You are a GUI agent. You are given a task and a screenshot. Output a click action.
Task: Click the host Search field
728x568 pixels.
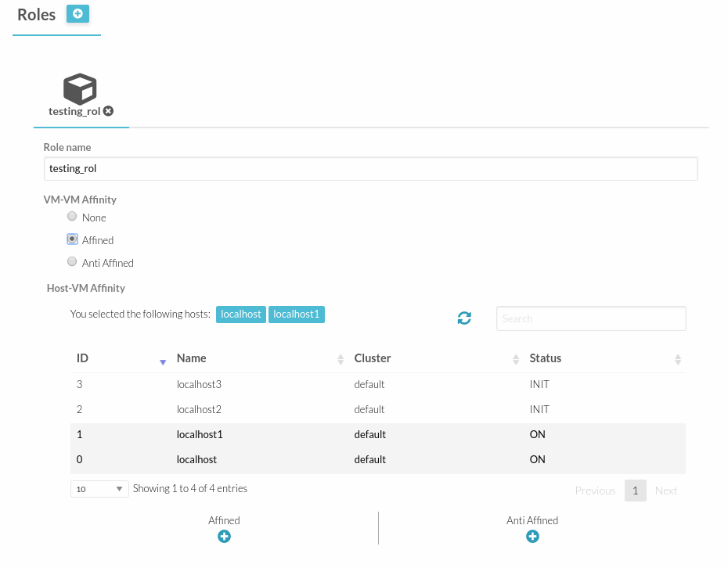point(591,318)
